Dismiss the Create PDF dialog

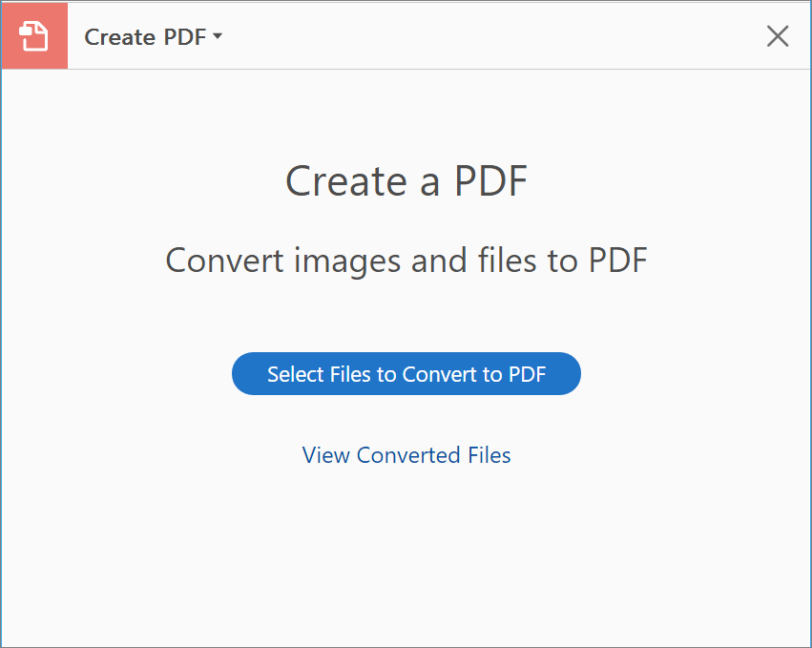click(778, 36)
